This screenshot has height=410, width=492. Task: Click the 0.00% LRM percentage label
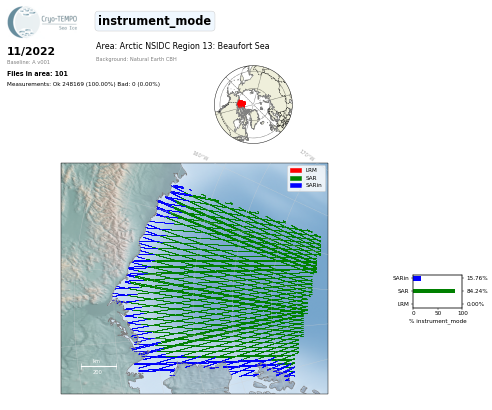coord(475,304)
